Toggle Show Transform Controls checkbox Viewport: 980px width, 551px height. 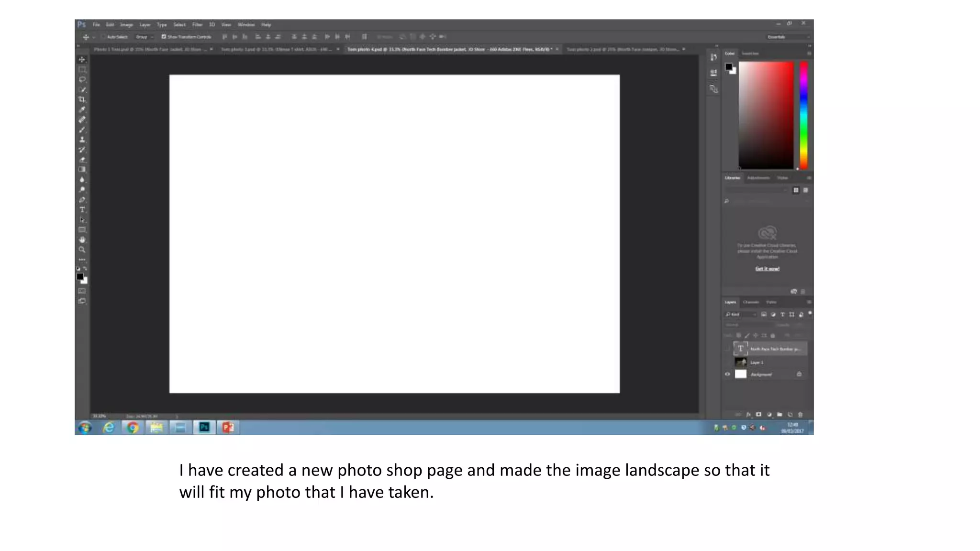click(x=164, y=37)
